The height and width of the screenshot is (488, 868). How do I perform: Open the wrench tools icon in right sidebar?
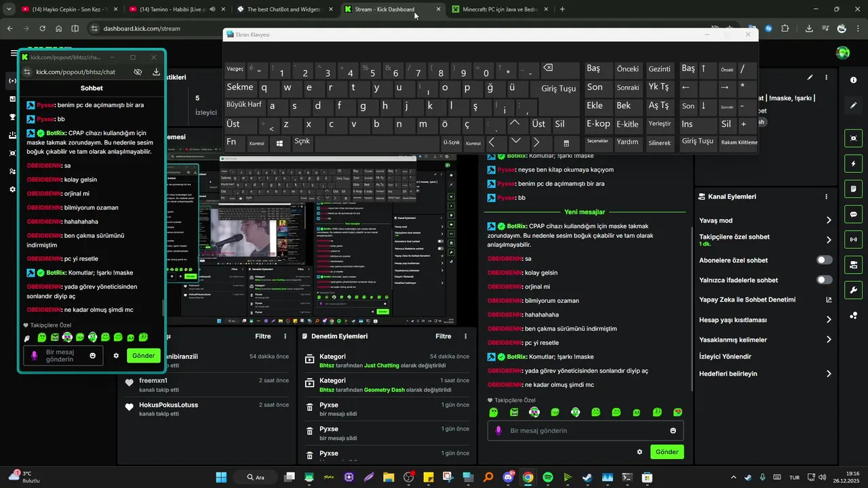point(853,289)
